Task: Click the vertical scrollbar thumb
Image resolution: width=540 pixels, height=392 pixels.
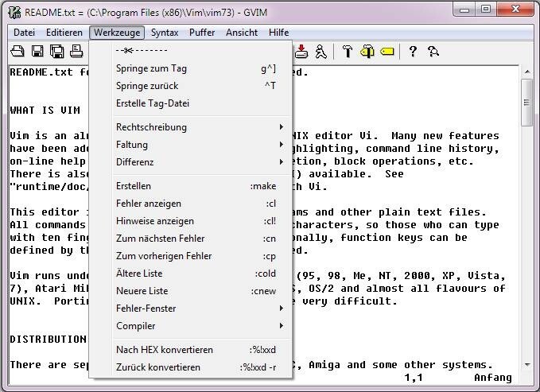Action: (527, 103)
